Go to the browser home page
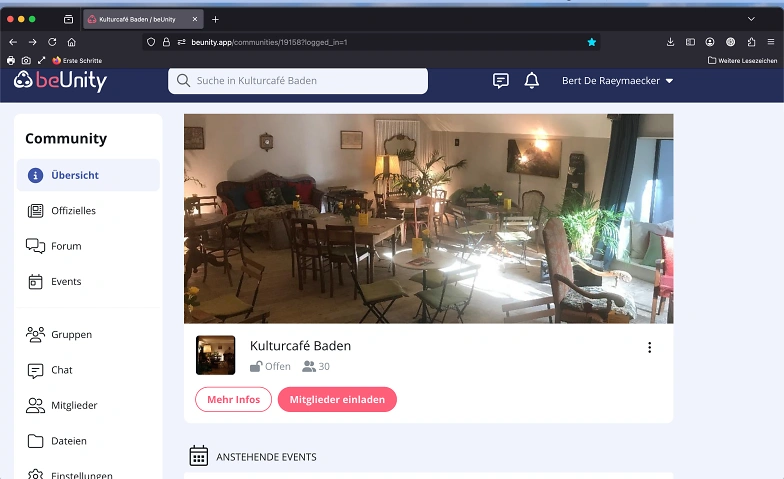 72,42
